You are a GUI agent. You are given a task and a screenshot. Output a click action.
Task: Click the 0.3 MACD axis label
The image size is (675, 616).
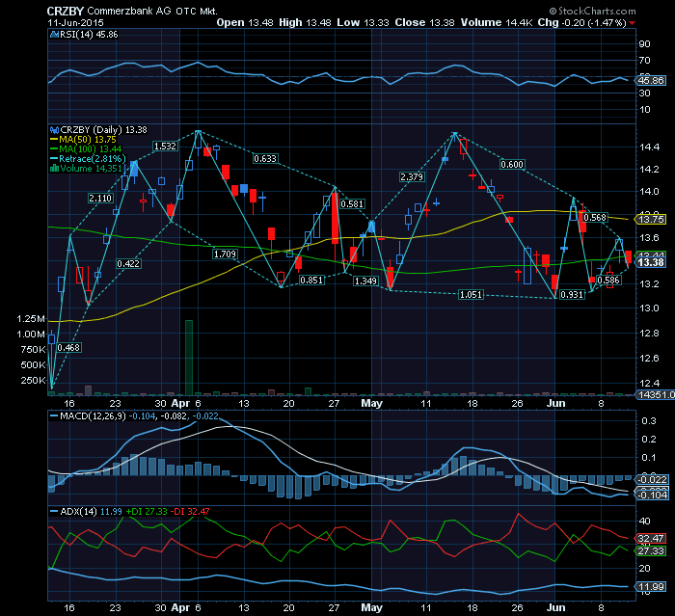click(649, 420)
